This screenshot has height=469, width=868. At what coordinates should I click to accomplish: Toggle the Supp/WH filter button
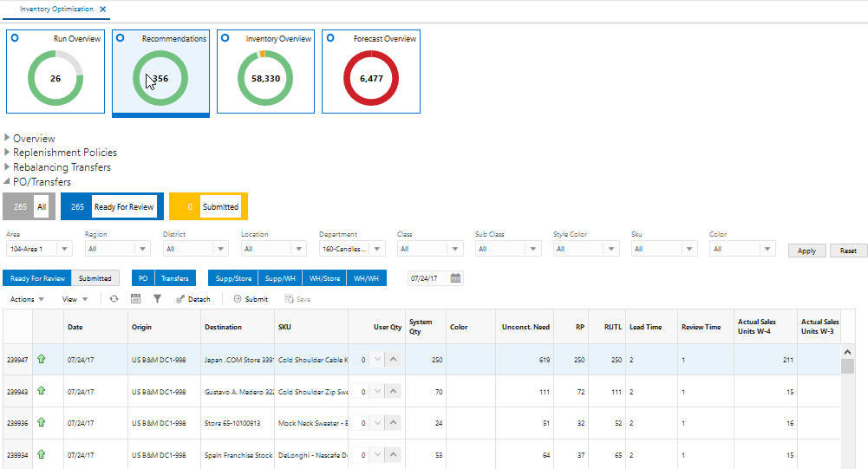click(x=279, y=278)
